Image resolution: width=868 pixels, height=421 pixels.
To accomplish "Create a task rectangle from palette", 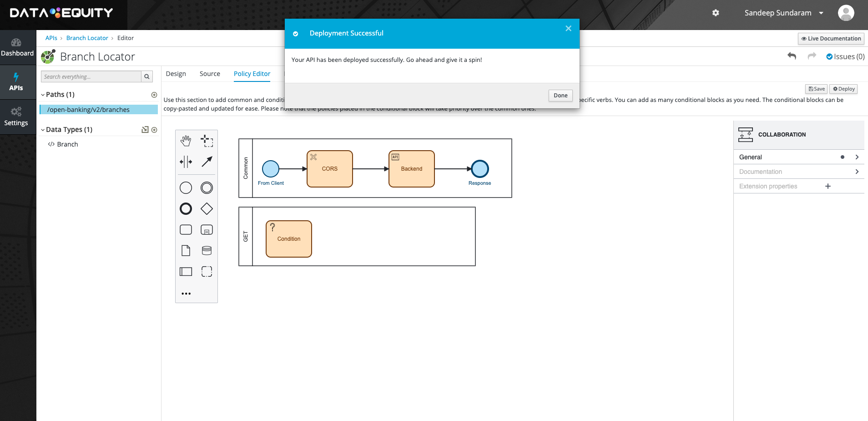I will [186, 230].
